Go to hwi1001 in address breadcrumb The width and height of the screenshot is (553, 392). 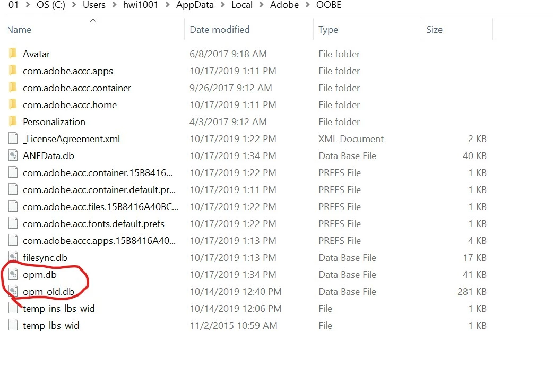tap(140, 5)
